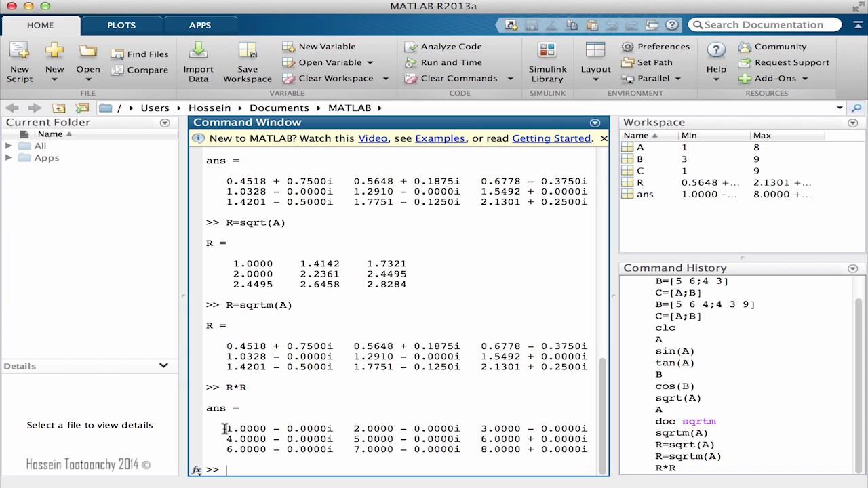
Task: Click the fx function browser icon
Action: (196, 470)
